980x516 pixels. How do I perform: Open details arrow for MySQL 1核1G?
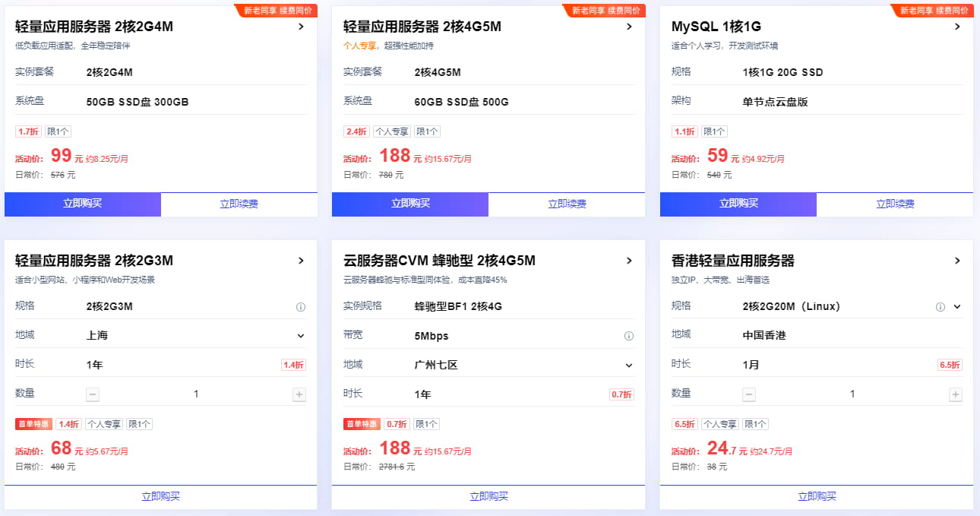pyautogui.click(x=957, y=27)
